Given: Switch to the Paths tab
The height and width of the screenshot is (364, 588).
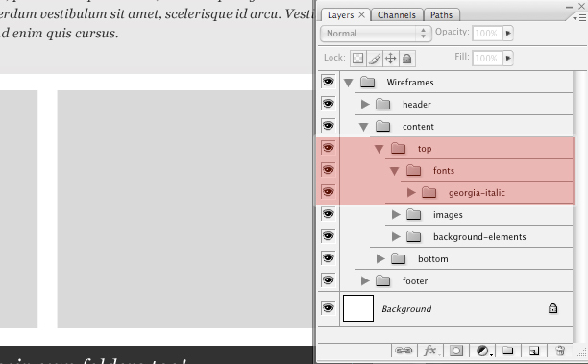Looking at the screenshot, I should tap(441, 15).
